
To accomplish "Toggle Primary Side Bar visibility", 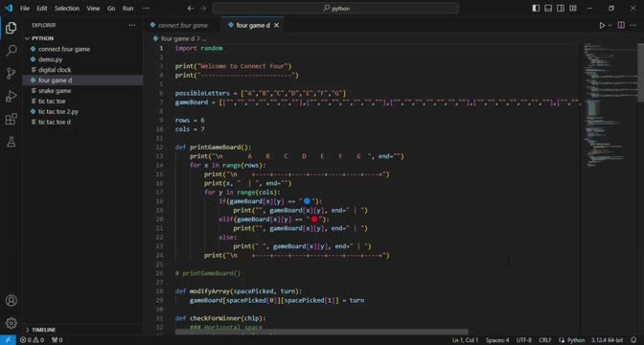I will (x=536, y=9).
